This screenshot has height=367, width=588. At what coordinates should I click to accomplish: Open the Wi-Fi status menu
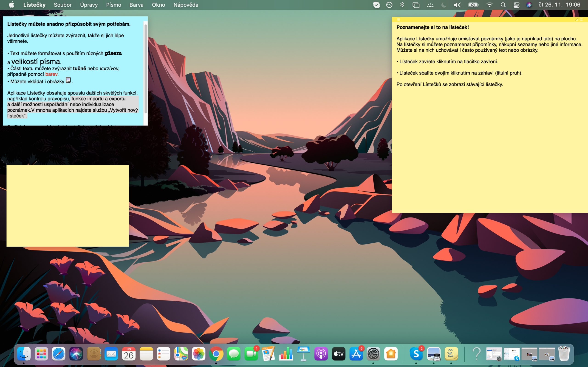tap(490, 5)
